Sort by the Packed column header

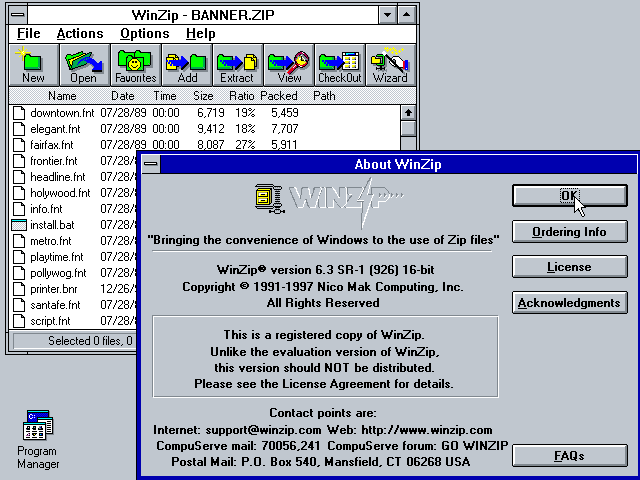point(279,96)
